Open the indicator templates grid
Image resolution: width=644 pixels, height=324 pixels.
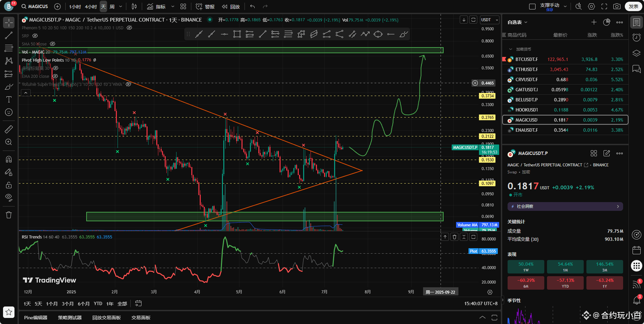183,6
